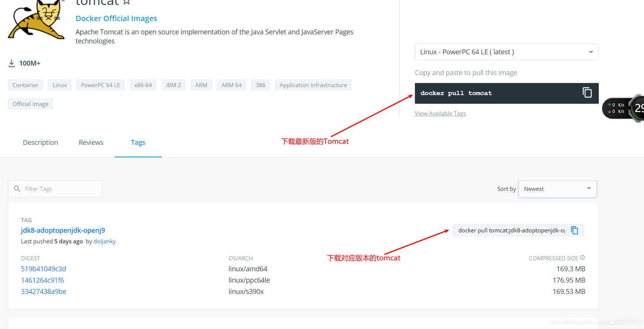Switch to the Description tab
This screenshot has width=644, height=329.
pos(40,143)
